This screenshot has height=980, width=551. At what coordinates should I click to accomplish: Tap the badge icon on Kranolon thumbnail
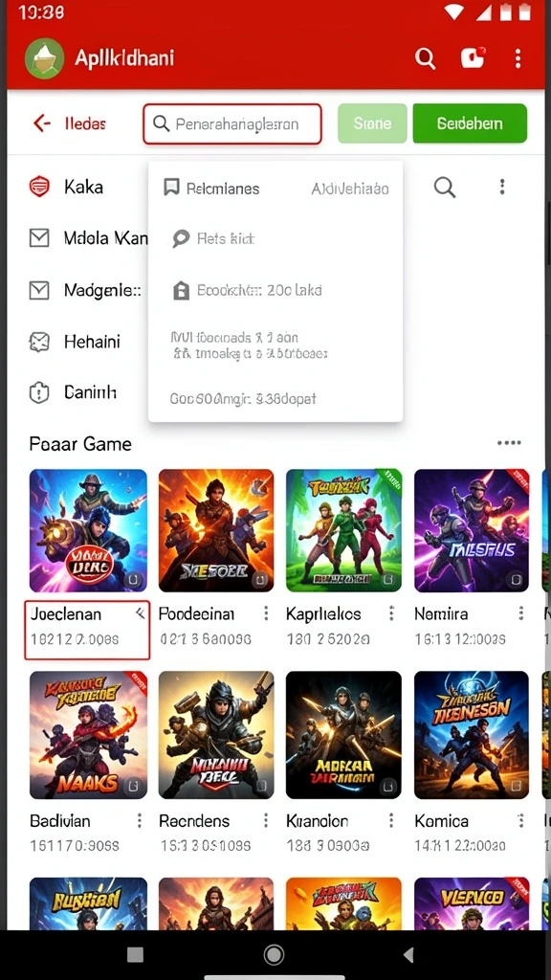(388, 785)
